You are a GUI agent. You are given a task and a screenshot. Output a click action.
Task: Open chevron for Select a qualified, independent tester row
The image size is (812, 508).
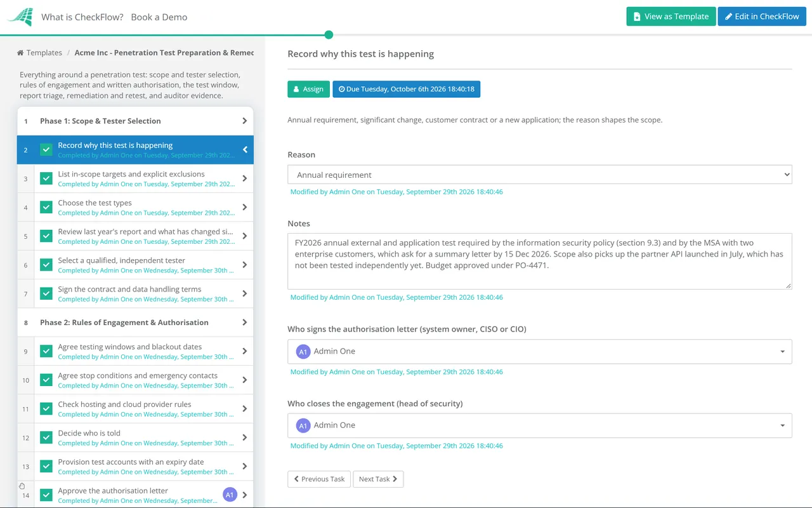point(245,265)
